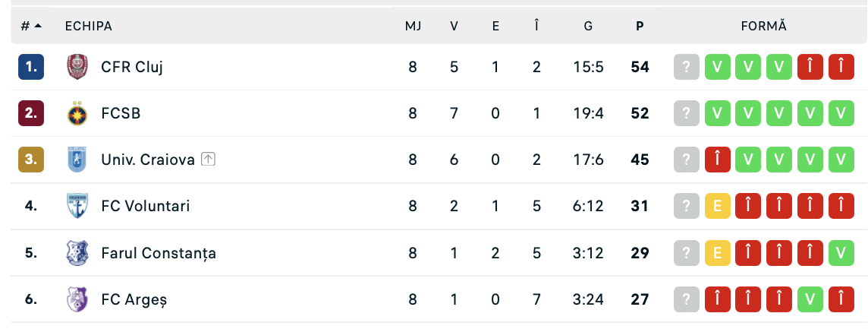Screen dimensions: 868x329
Task: Click the FORMĂ column header
Action: (764, 26)
